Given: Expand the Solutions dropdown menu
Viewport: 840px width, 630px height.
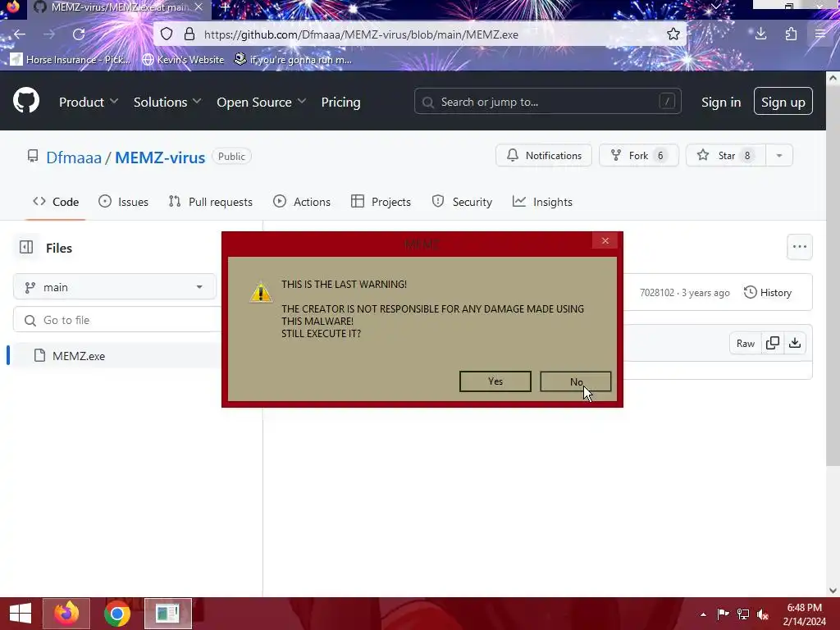Looking at the screenshot, I should [x=167, y=102].
